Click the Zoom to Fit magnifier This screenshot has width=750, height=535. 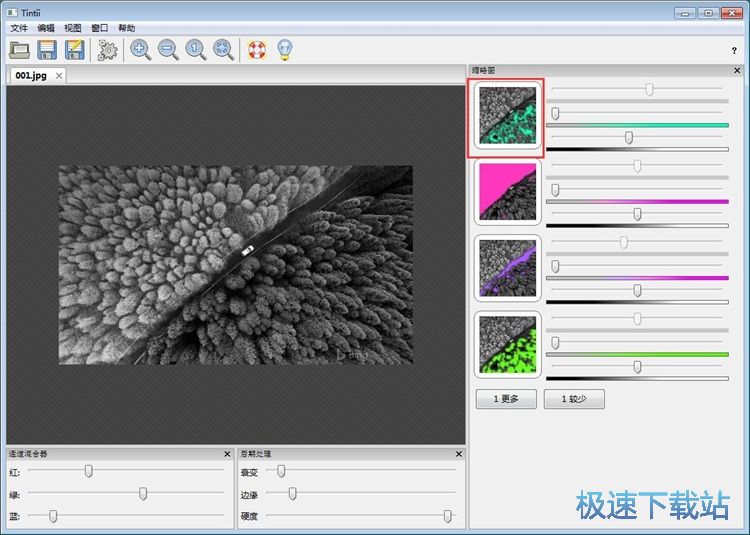tap(223, 50)
